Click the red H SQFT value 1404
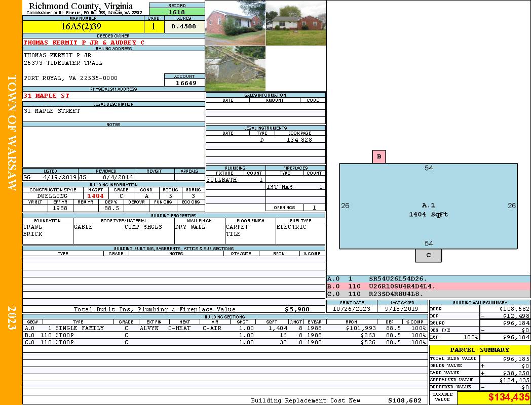This screenshot has width=532, height=405. (95, 196)
